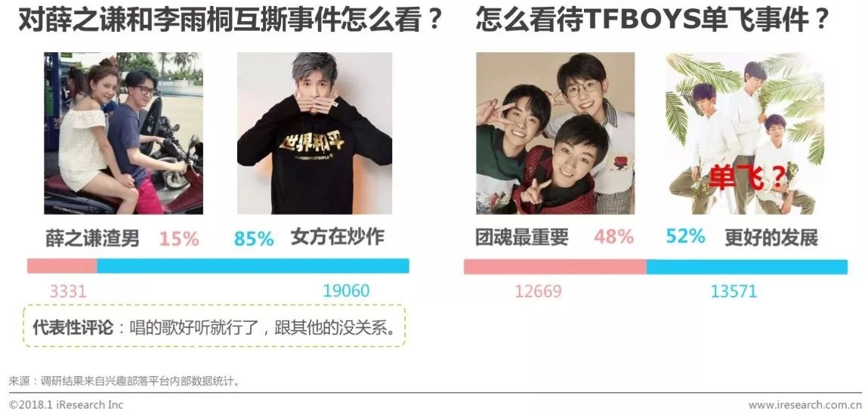Click the pink 48% bar segment

click(555, 267)
